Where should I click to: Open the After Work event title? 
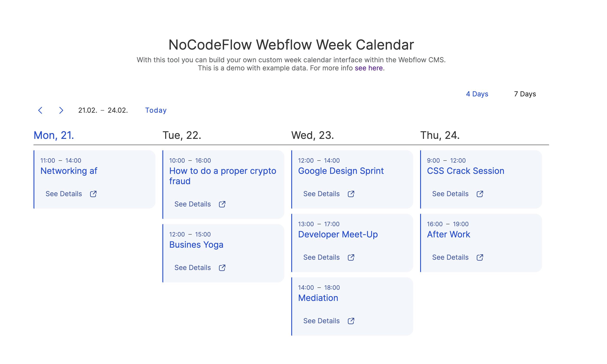click(x=448, y=234)
